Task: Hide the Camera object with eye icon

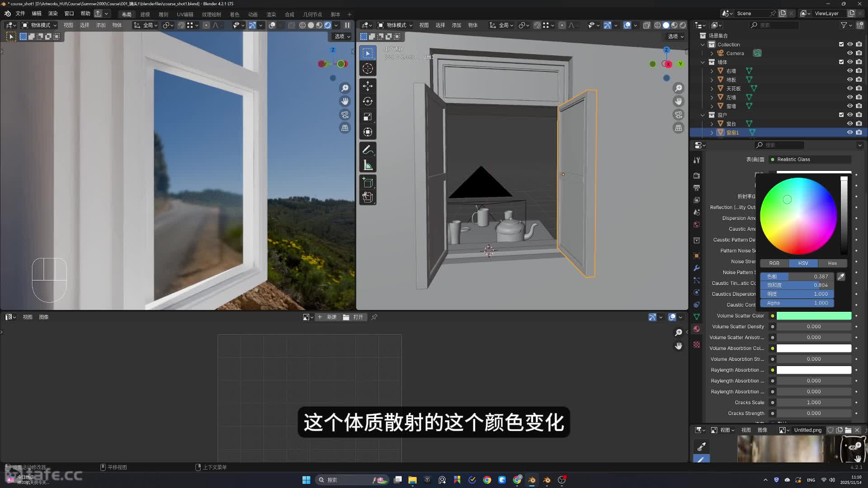Action: pyautogui.click(x=850, y=53)
